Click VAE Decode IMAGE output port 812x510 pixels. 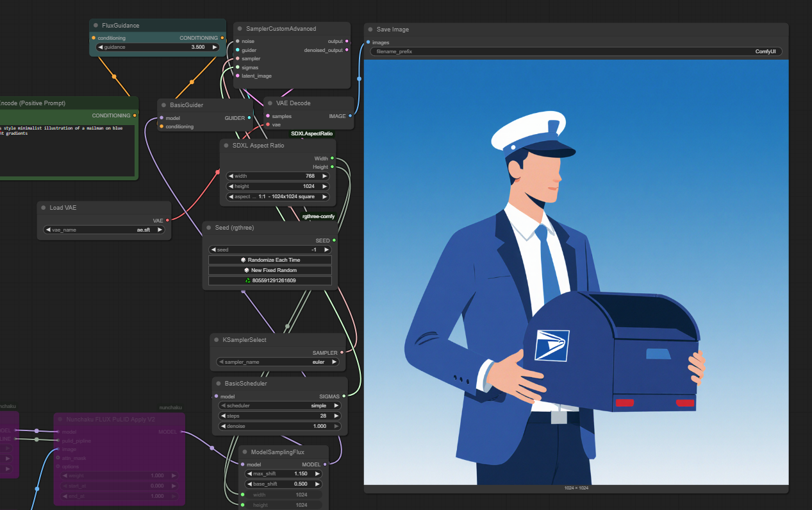[x=350, y=116]
